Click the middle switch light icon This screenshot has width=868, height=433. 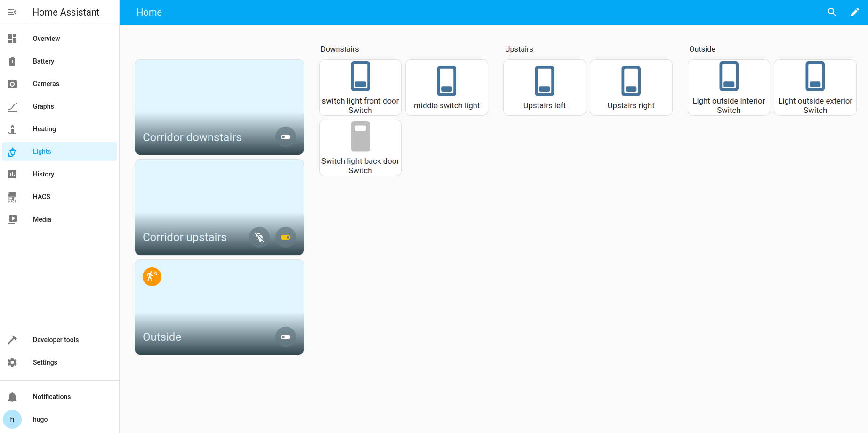pos(446,81)
